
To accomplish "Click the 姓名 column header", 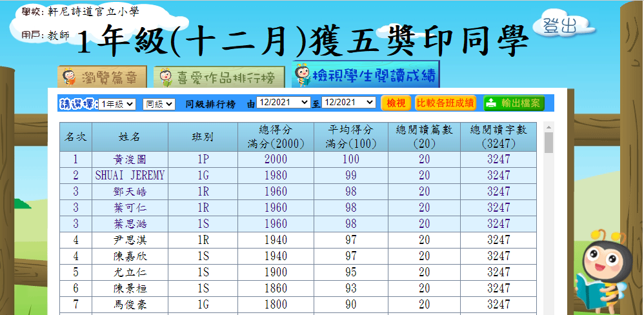I will point(130,137).
